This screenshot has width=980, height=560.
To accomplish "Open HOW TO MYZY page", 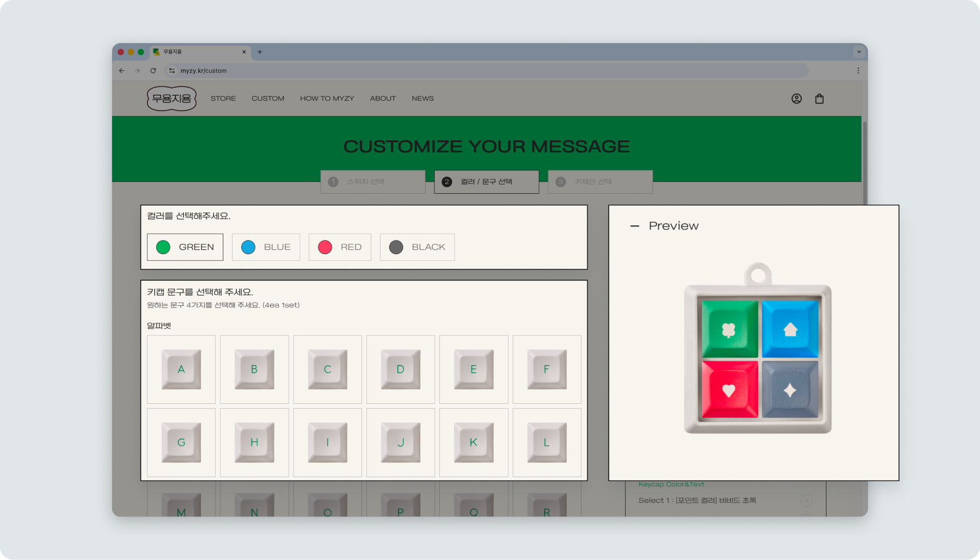I will click(327, 99).
